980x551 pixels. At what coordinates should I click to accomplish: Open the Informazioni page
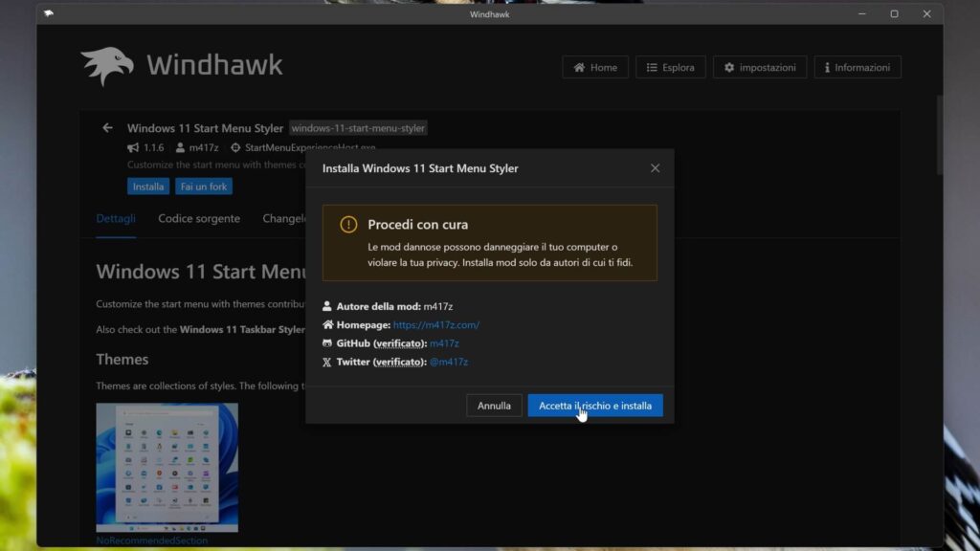[857, 67]
